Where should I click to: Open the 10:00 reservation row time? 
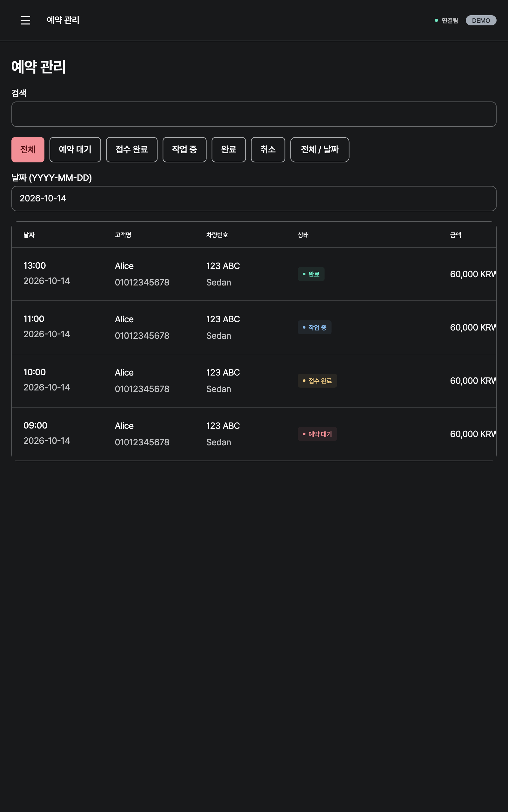click(35, 372)
